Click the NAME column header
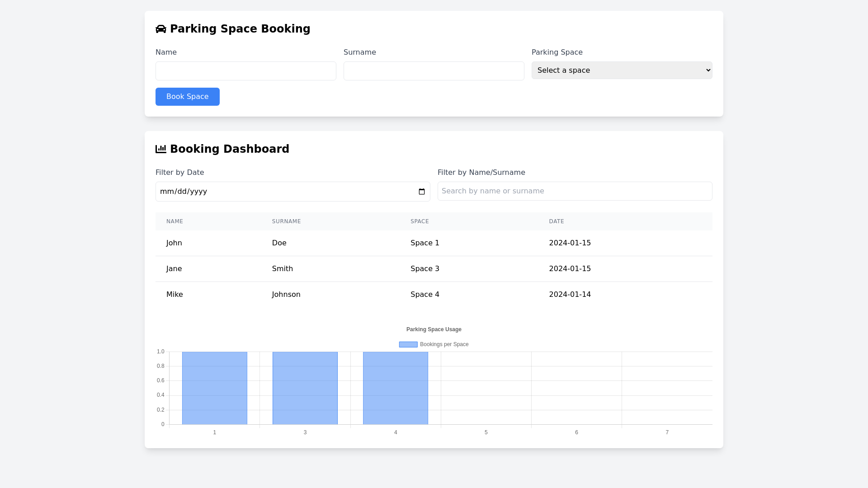Screen dimensions: 868x488 pyautogui.click(x=175, y=221)
